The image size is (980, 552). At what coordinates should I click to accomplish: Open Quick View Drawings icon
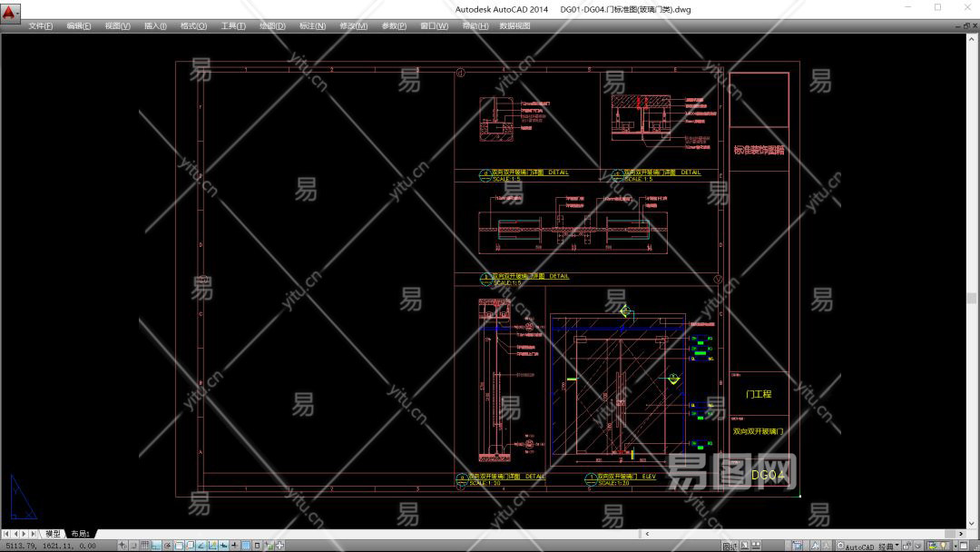(756, 546)
